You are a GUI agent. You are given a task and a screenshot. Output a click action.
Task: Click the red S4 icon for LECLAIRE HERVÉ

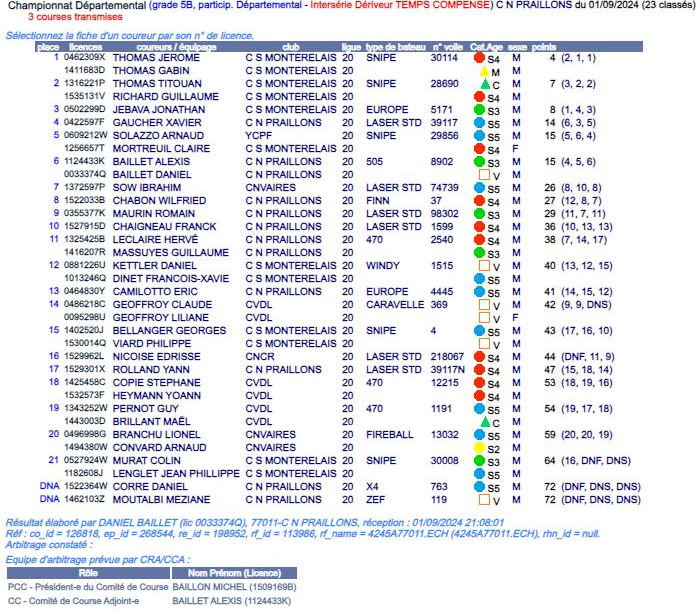coord(479,239)
